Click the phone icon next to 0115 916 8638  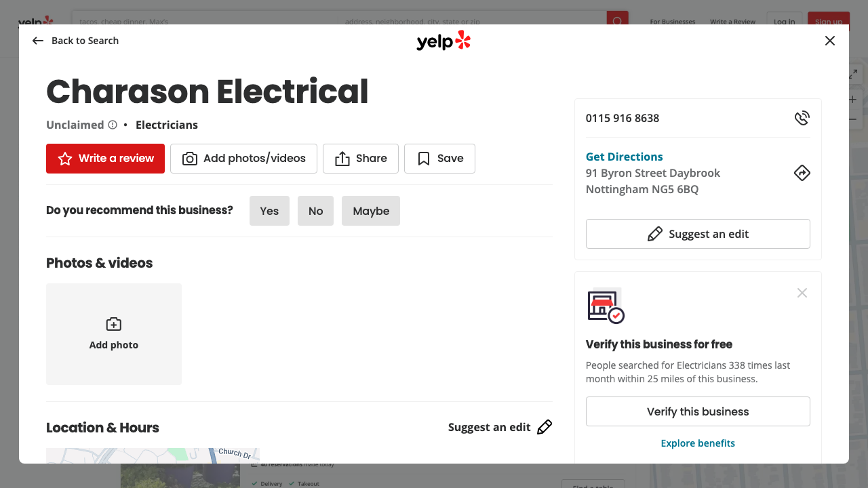802,117
